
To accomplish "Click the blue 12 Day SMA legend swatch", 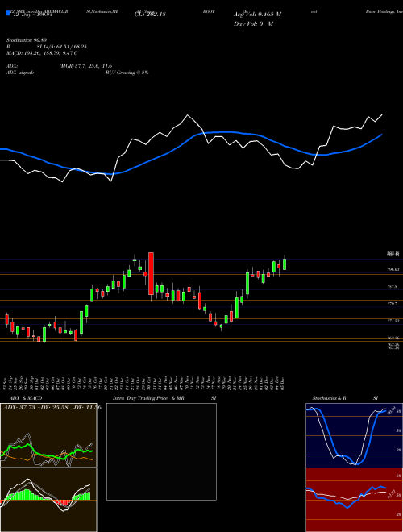I will 9,13.
